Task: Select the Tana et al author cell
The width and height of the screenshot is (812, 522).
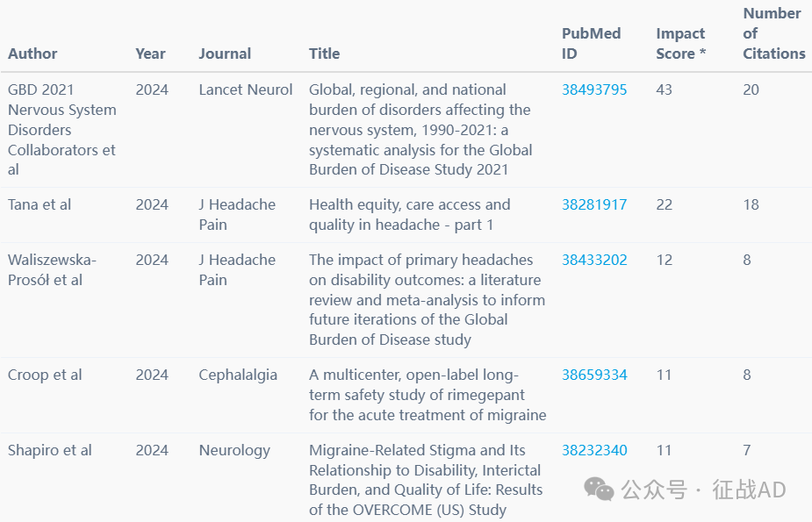Action: [40, 204]
